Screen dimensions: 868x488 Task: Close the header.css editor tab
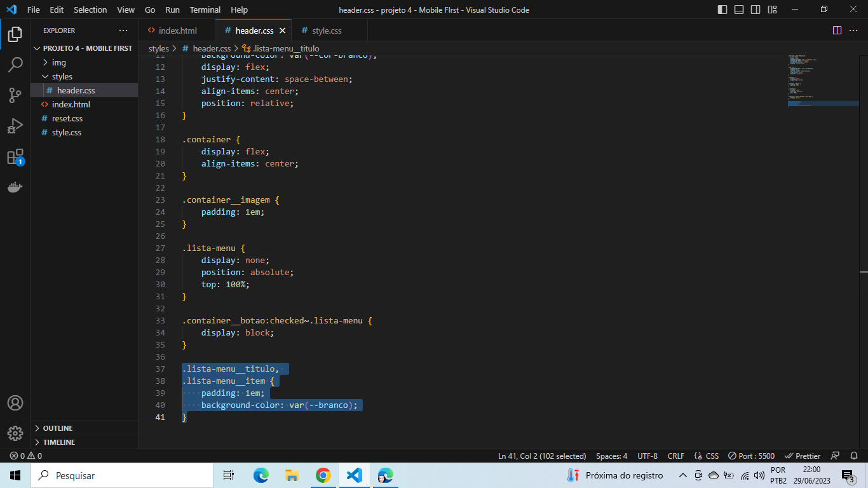pos(283,30)
